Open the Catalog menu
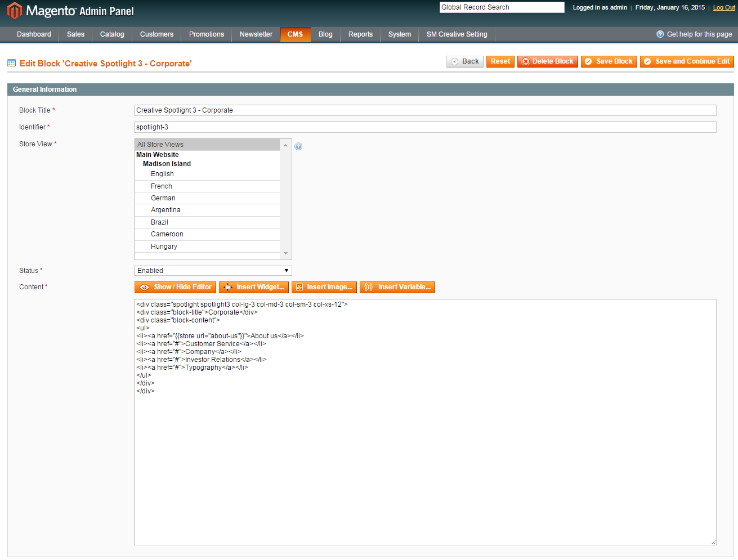The width and height of the screenshot is (738, 560). [x=112, y=34]
